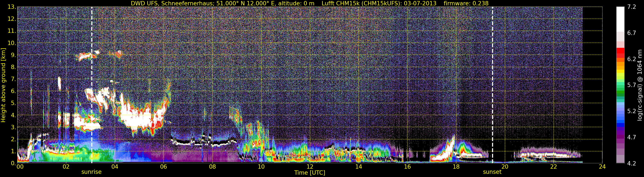Click the white dashed sunrise marker line
Screen dimensions: 644x177
(92, 85)
